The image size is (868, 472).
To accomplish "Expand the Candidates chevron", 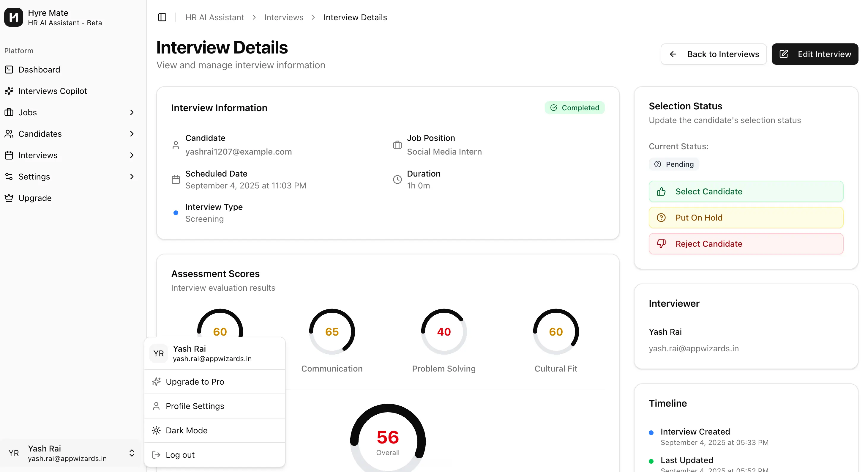I will (132, 134).
